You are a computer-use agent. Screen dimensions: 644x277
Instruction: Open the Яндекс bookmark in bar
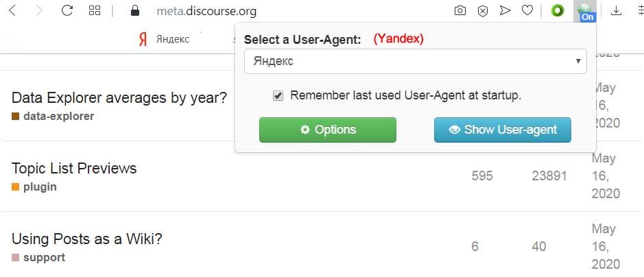click(x=164, y=39)
